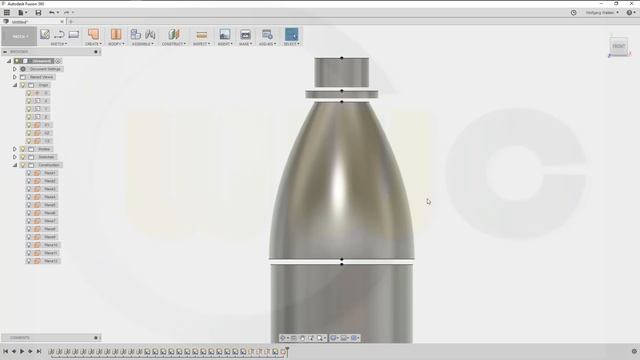
Task: Click the Make 3D Print icon
Action: tap(245, 35)
